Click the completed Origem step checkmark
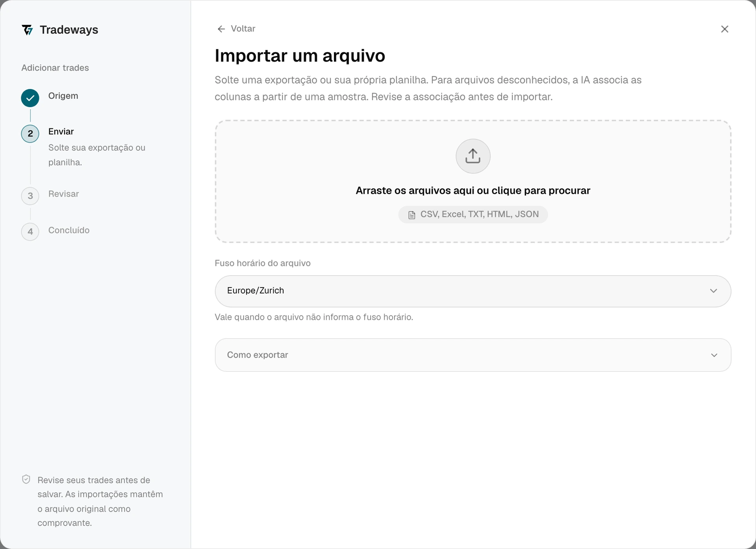This screenshot has width=756, height=549. (x=30, y=98)
